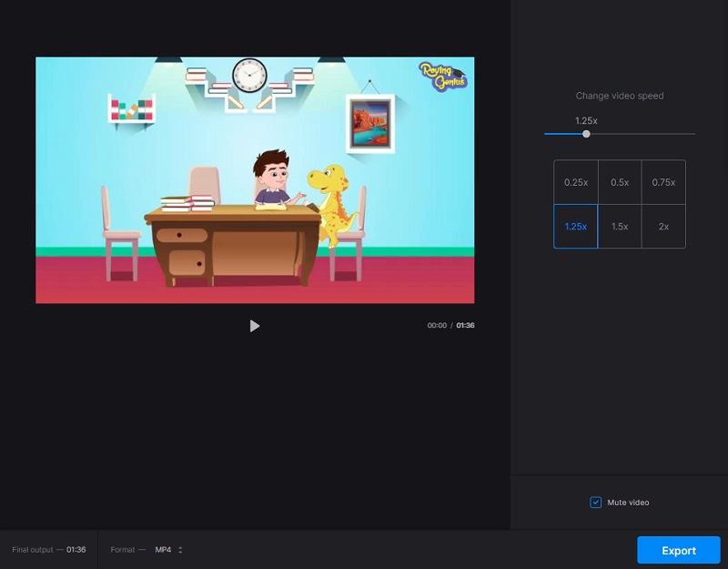Viewport: 728px width, 569px height.
Task: Select the highlighted 1.25x speed tile
Action: click(x=575, y=227)
